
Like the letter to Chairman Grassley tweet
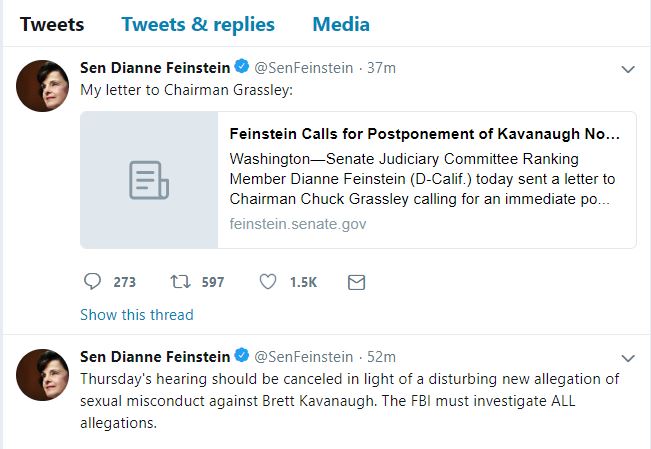tap(268, 282)
